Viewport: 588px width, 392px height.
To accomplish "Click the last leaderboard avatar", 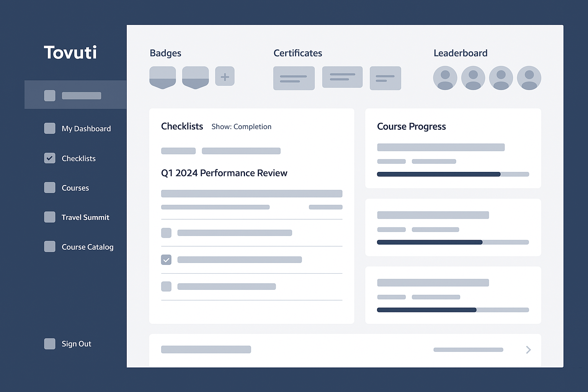I will point(529,78).
